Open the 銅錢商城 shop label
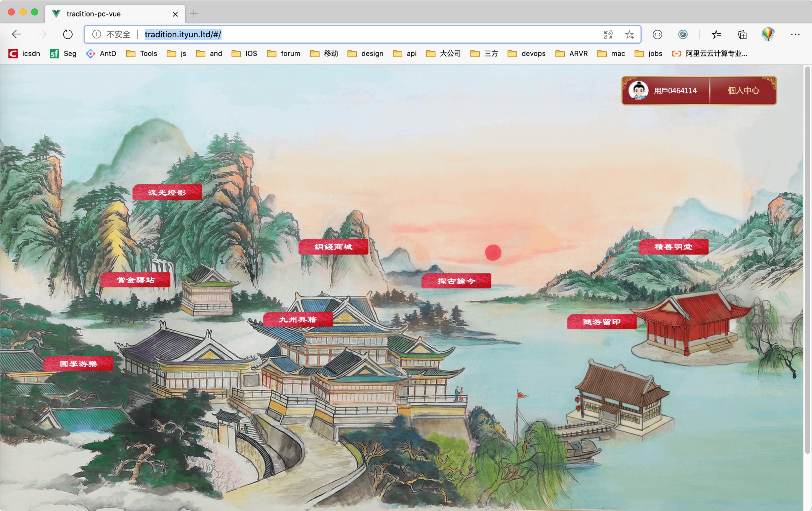812x511 pixels. (x=333, y=247)
